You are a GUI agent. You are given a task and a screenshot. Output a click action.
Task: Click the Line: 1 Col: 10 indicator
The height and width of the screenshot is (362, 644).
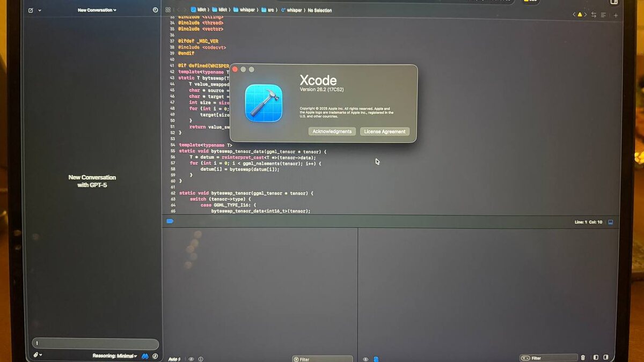[588, 222]
